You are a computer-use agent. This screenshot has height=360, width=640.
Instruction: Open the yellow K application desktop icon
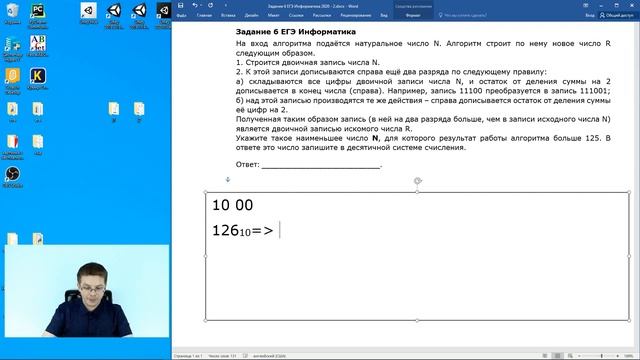38,79
